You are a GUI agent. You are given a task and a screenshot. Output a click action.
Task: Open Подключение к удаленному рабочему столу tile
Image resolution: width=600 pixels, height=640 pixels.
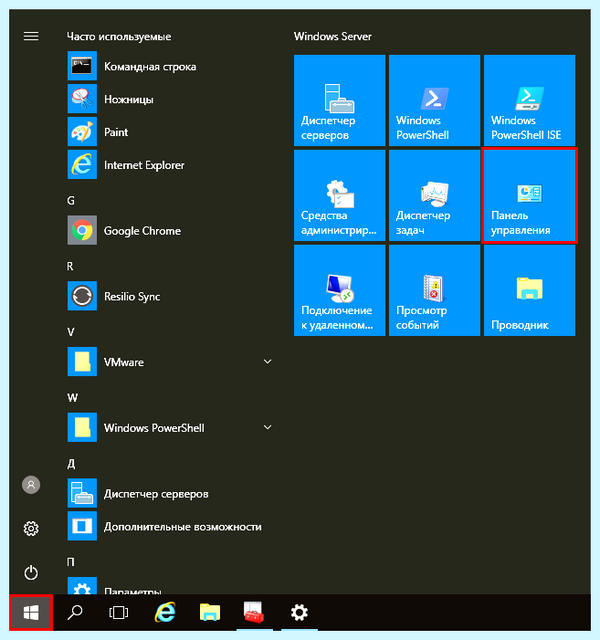coord(340,291)
